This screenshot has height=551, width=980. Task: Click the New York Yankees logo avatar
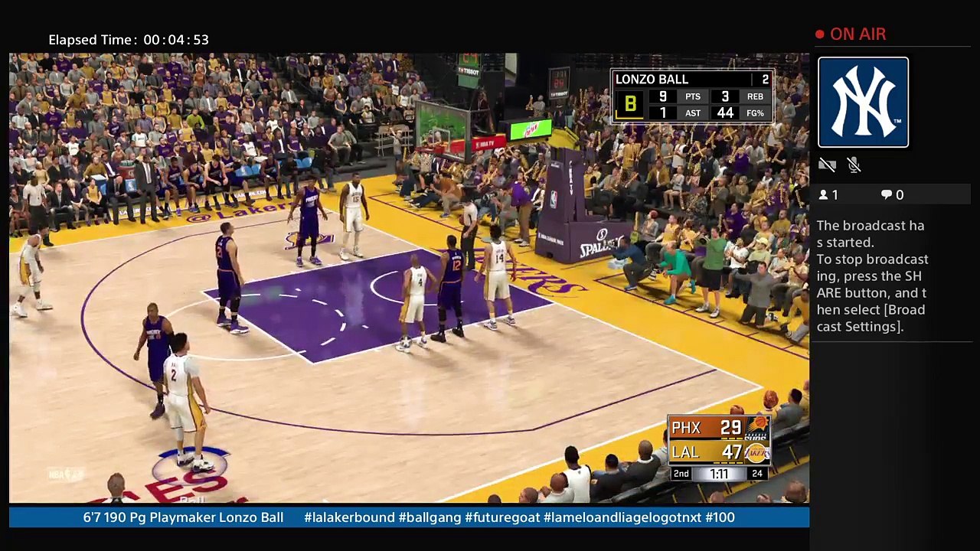coord(863,102)
